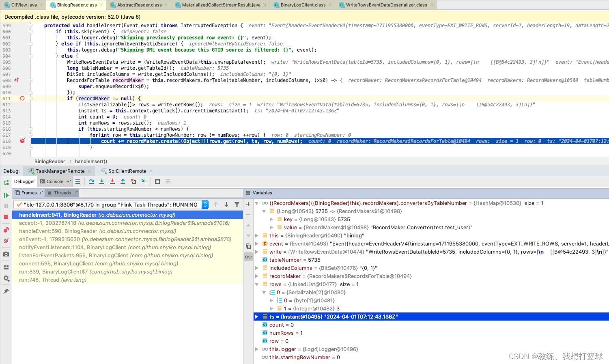
Task: Expand the 'this = BinlogReader' variable
Action: tap(257, 235)
